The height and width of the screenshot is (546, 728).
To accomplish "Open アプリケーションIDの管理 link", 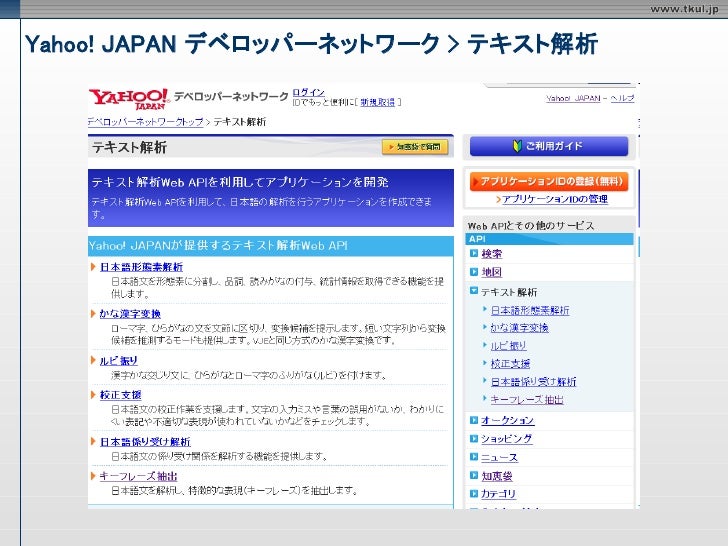I will [555, 199].
